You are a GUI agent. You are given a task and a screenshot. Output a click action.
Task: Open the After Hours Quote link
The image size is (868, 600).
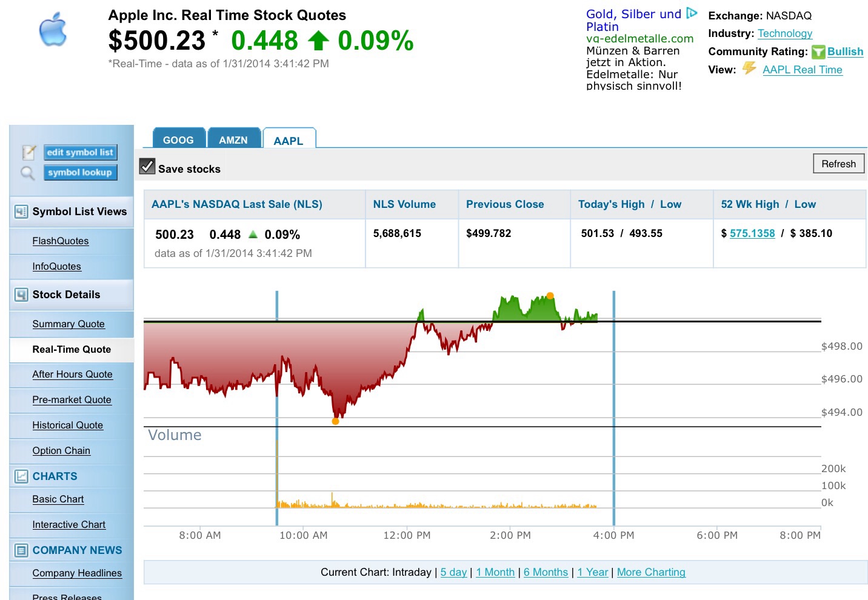coord(72,375)
